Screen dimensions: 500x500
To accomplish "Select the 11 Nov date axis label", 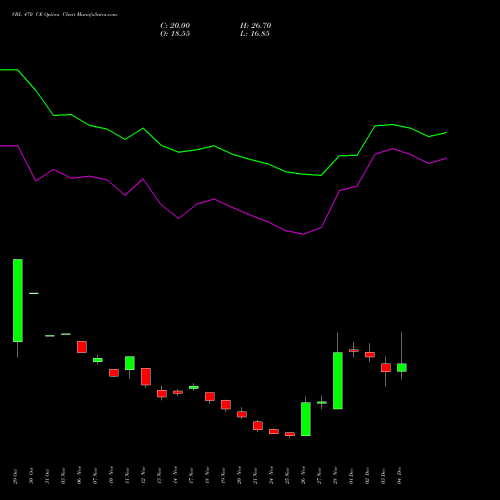I will pyautogui.click(x=127, y=476).
